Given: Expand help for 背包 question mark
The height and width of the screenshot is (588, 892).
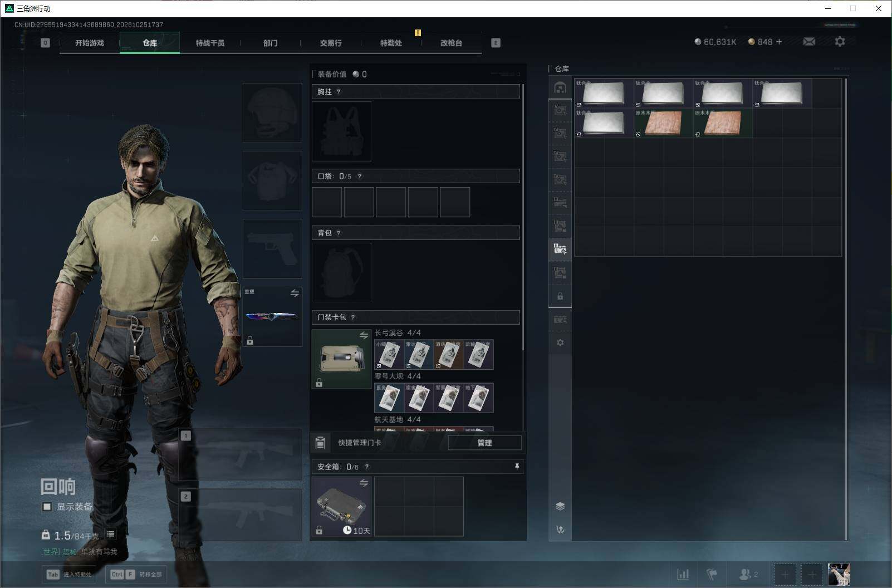Looking at the screenshot, I should click(339, 233).
